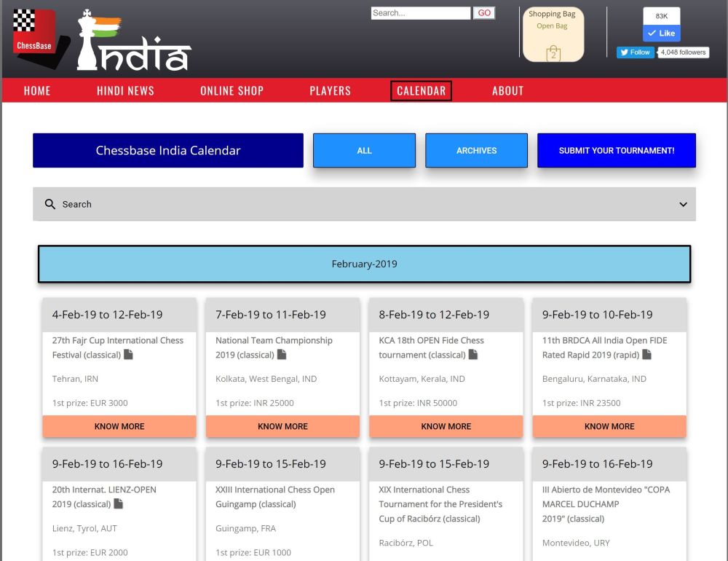Click KNOW MORE for Fajr Cup
Screen dimensions: 728x561
(119, 426)
